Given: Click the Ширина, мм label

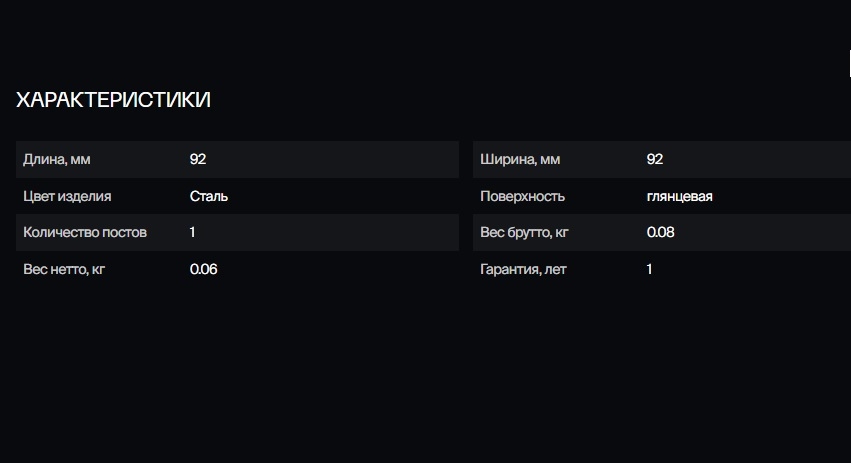Looking at the screenshot, I should (x=520, y=160).
